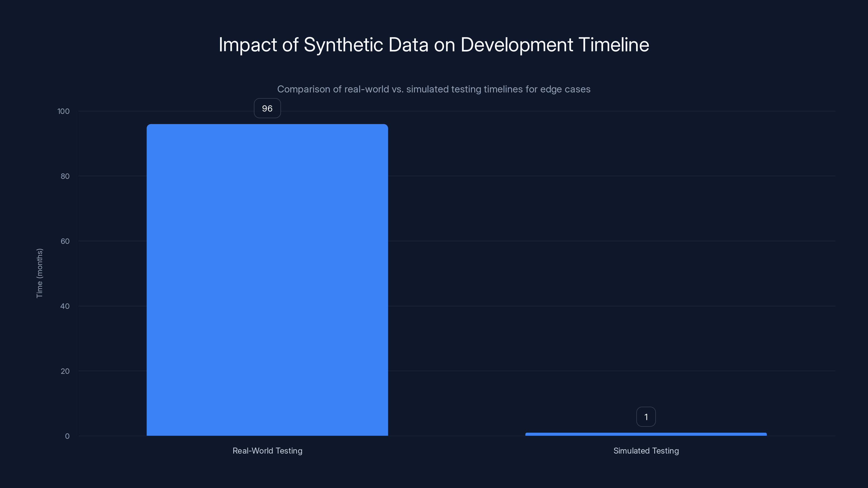Click the gridline at 20 months
Screen dimensions: 868x488
tap(573, 371)
